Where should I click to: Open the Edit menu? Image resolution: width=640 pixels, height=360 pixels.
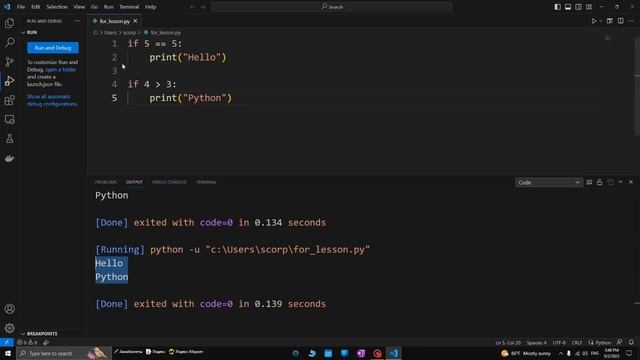pos(36,7)
